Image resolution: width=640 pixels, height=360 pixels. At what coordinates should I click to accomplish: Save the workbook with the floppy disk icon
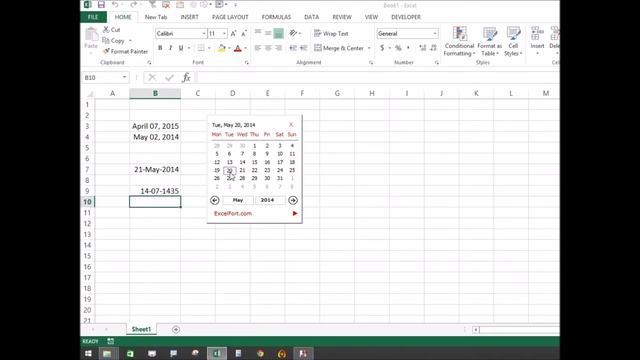tap(101, 5)
